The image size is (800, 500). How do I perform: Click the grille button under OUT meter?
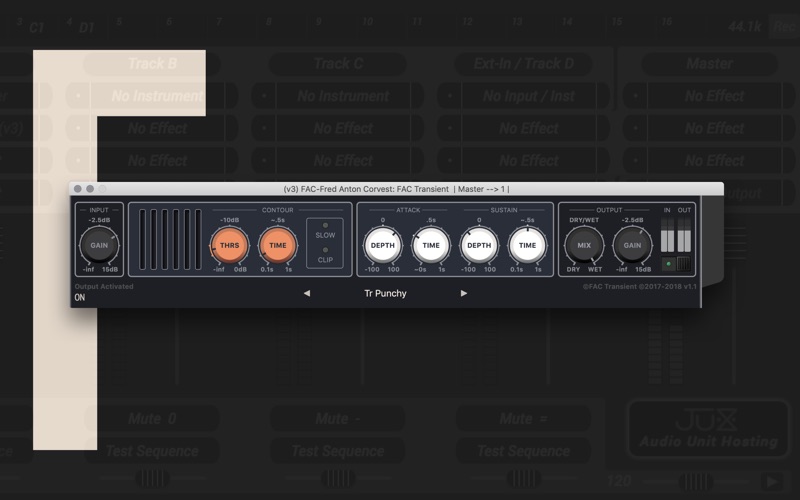684,264
